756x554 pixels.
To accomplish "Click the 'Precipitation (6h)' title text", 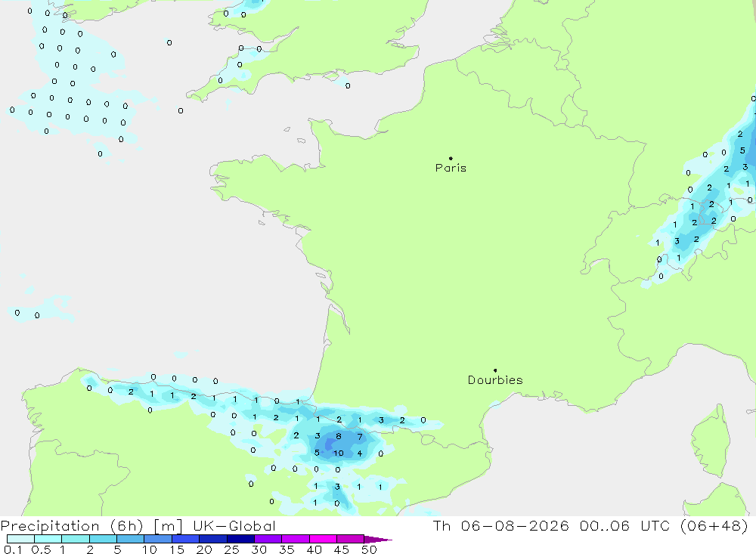I will point(72,526).
